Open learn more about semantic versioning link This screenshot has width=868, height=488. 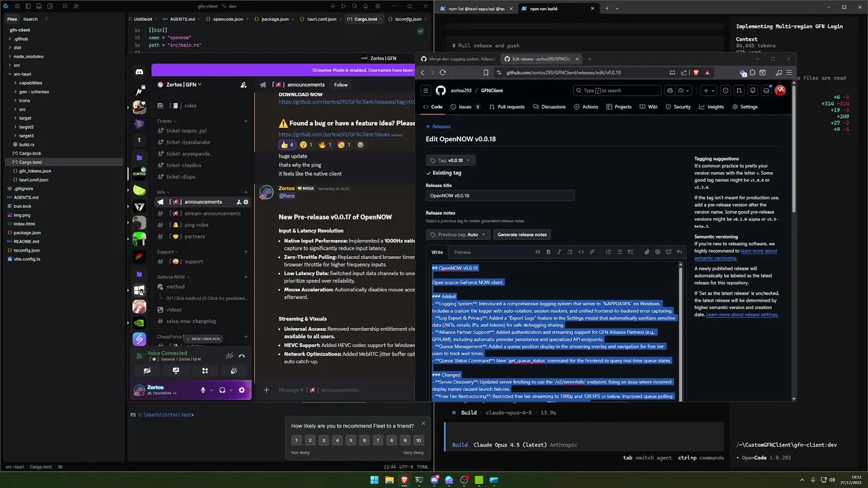click(736, 254)
